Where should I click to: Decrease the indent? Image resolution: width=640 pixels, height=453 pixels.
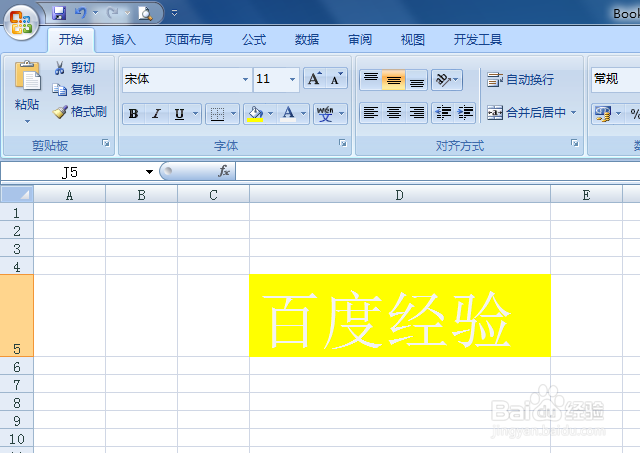[443, 113]
